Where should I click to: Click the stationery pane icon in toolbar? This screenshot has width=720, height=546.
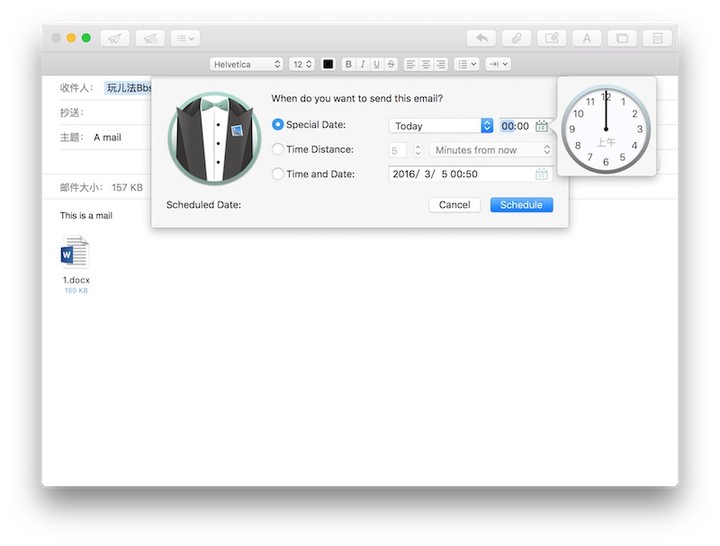pyautogui.click(x=621, y=38)
